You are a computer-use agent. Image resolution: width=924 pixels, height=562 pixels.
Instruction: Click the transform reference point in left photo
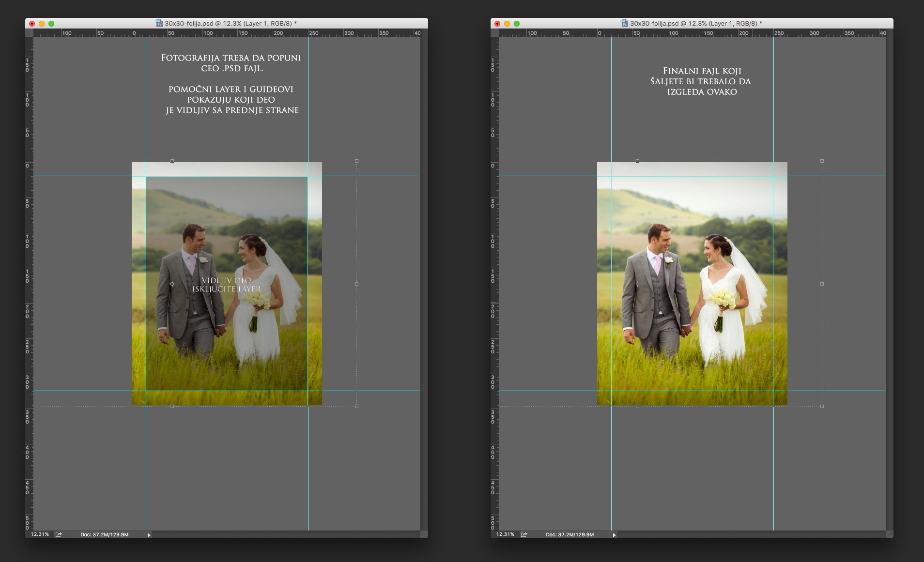pyautogui.click(x=172, y=284)
